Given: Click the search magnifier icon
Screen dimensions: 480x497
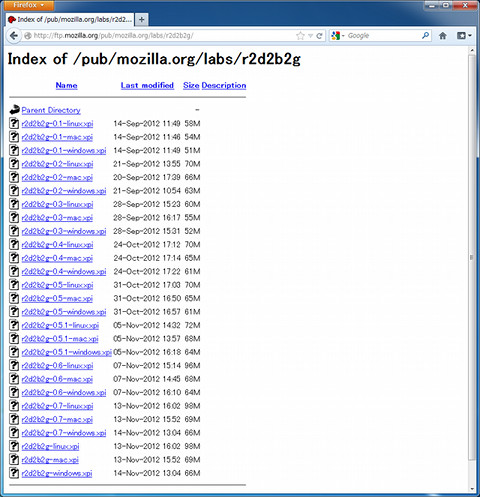Looking at the screenshot, I should coord(425,35).
